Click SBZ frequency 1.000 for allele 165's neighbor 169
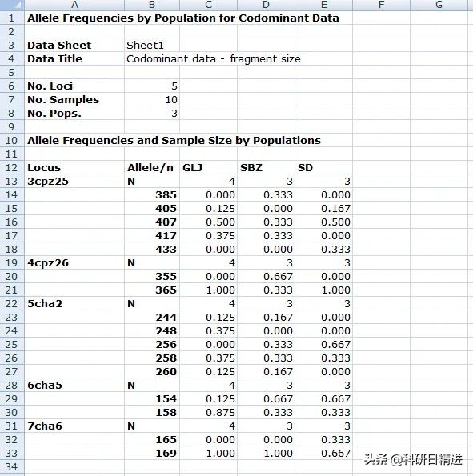The height and width of the screenshot is (476, 473). [x=266, y=454]
